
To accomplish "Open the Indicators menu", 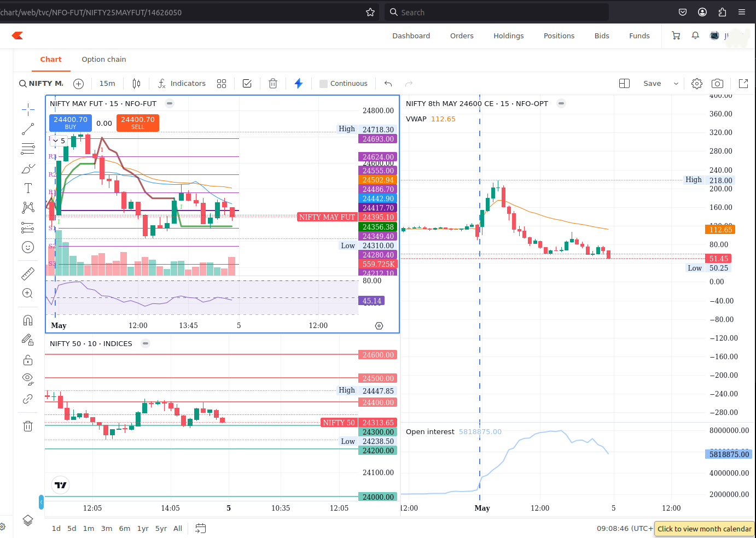I will 182,84.
